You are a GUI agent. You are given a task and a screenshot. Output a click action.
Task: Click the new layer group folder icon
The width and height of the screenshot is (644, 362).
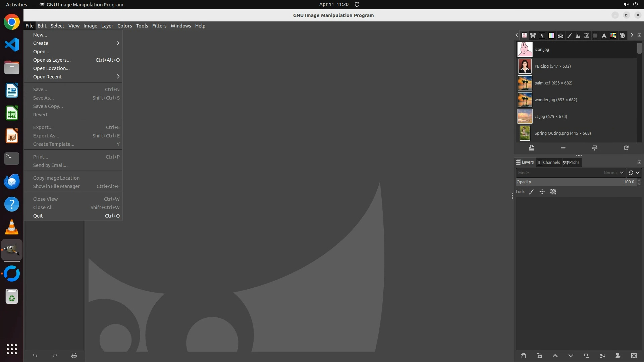(x=539, y=356)
